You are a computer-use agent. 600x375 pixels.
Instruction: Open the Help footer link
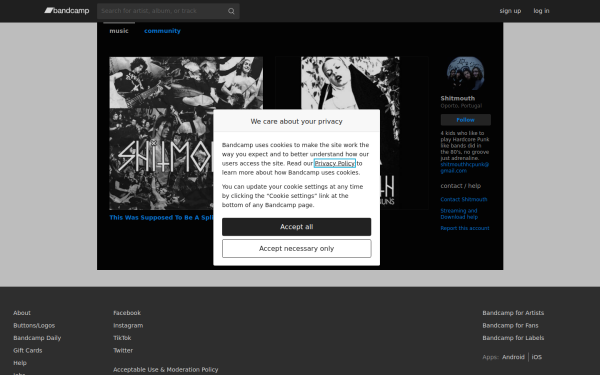click(20, 363)
